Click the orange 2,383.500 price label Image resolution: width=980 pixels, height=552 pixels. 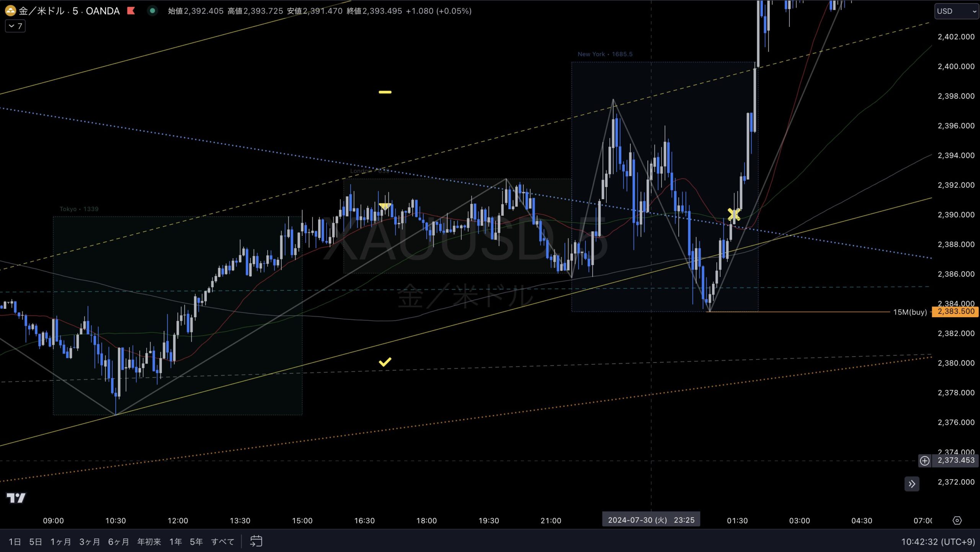tap(955, 311)
